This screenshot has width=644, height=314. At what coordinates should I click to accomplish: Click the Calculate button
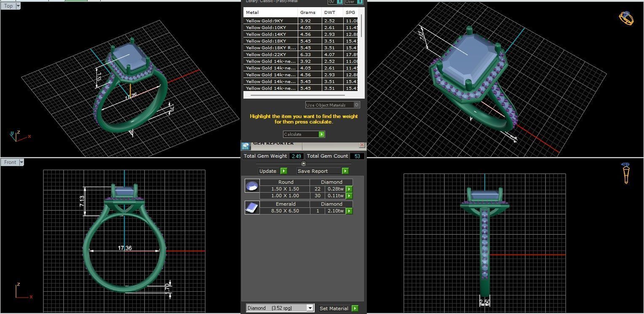tap(304, 134)
